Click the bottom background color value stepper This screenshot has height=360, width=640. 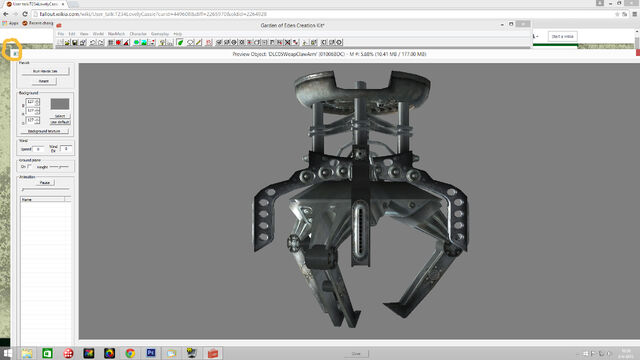pyautogui.click(x=37, y=120)
